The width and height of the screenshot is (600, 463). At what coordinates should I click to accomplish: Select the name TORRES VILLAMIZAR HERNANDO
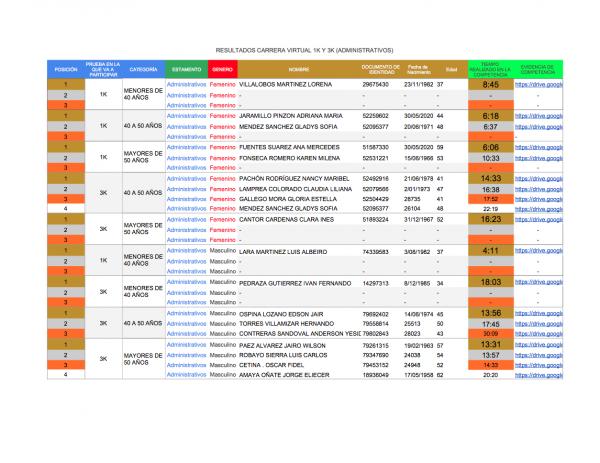(x=286, y=324)
